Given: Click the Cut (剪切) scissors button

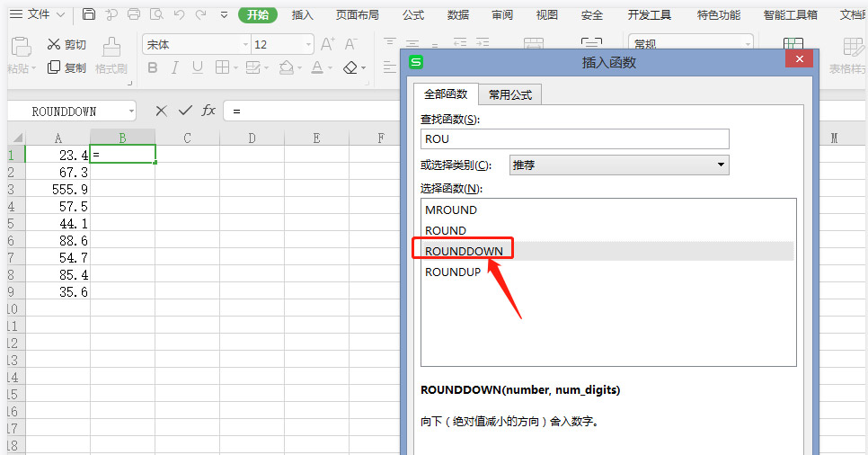Looking at the screenshot, I should tap(66, 44).
